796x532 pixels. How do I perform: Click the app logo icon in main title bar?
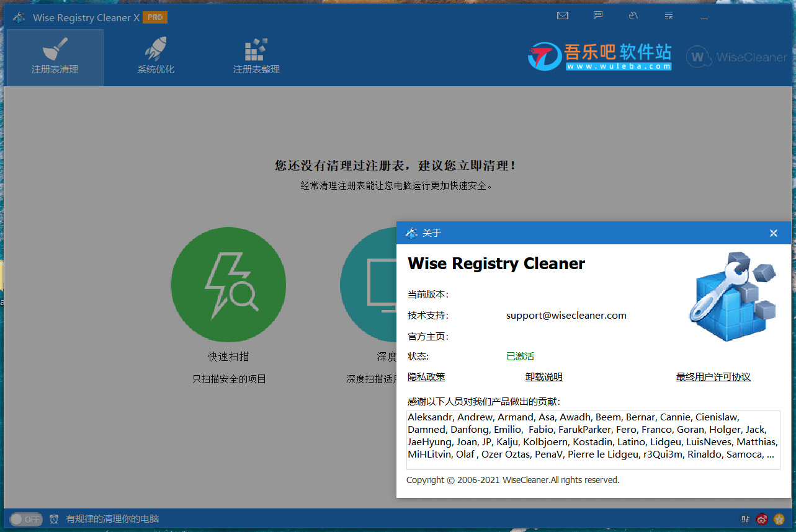19,17
